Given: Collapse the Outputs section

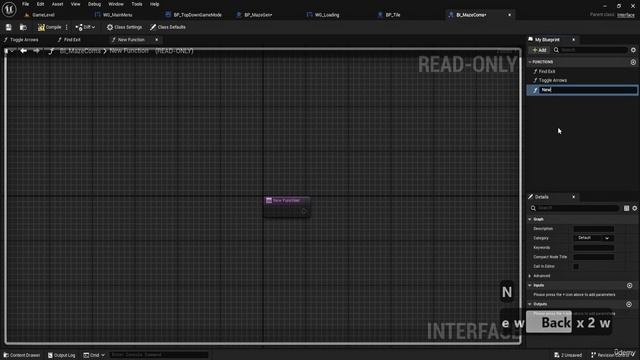Looking at the screenshot, I should coord(530,304).
